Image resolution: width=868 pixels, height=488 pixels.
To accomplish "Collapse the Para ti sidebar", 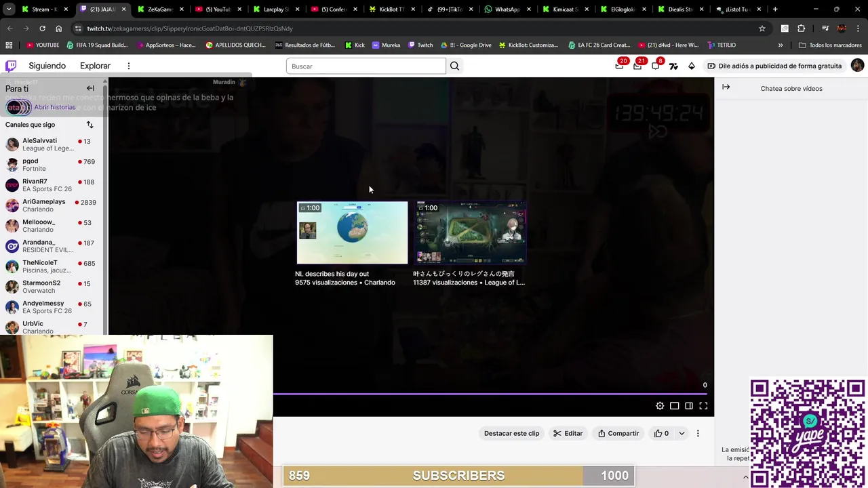I will click(x=90, y=88).
